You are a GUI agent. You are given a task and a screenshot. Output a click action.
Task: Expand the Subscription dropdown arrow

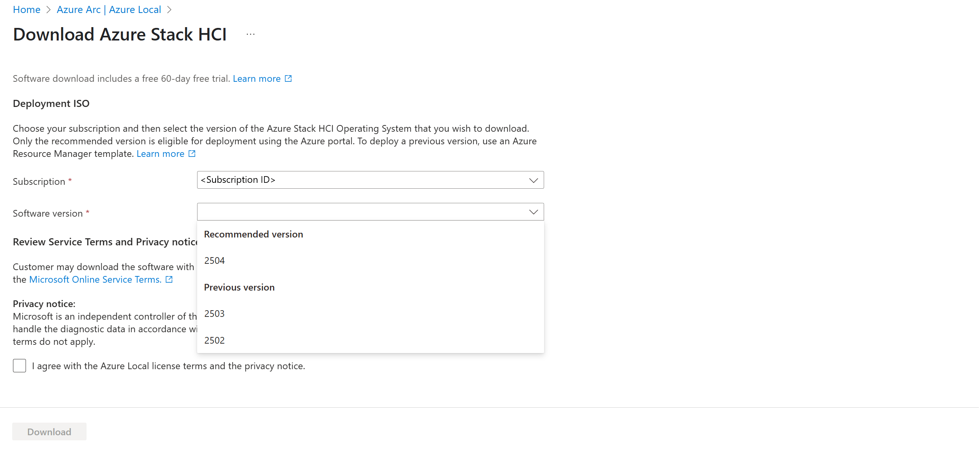533,180
